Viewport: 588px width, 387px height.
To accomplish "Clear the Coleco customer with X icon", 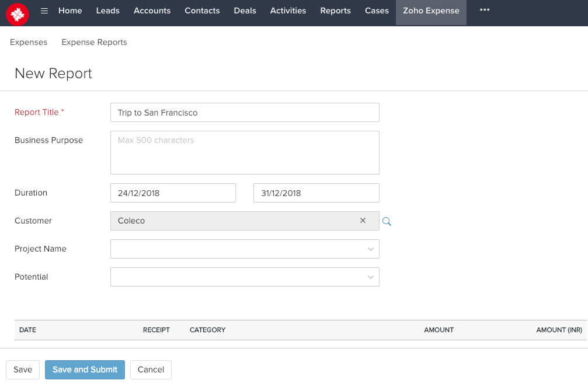I will (x=363, y=221).
